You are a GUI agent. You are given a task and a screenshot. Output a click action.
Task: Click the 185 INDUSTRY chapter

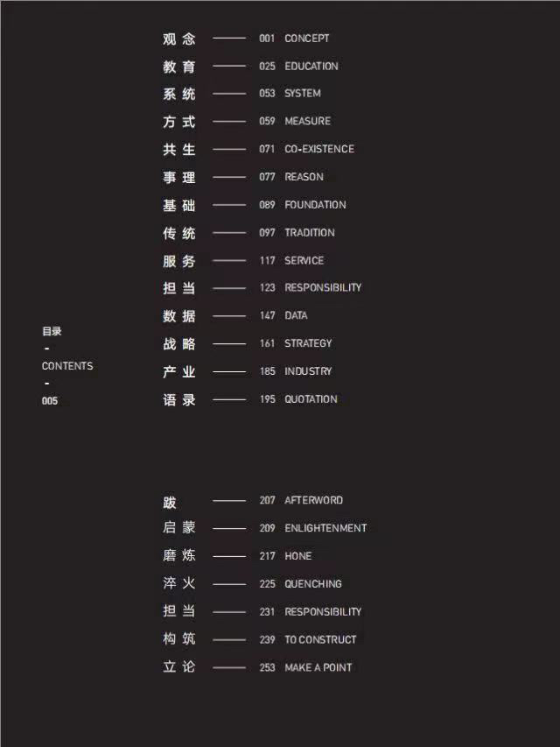click(308, 371)
